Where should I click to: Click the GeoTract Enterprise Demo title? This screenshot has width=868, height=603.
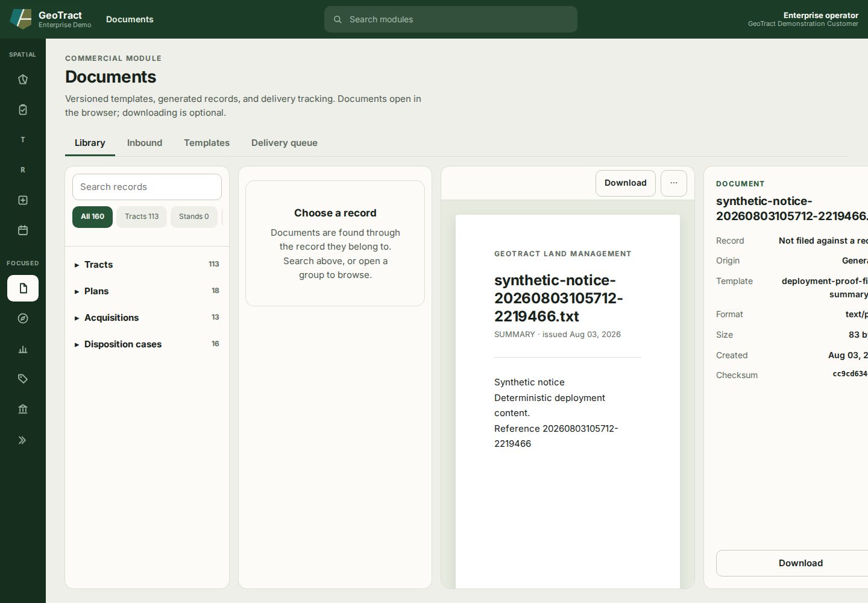pyautogui.click(x=65, y=19)
